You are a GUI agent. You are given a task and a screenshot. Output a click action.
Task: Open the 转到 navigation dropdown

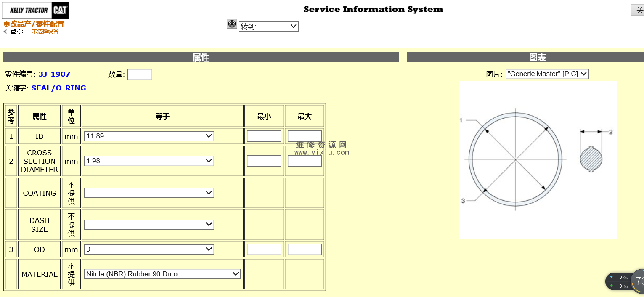coord(268,27)
